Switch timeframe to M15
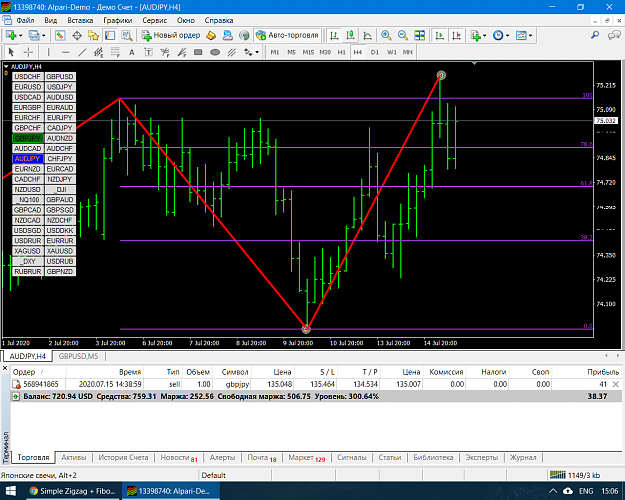Viewport: 625px width, 500px height. click(x=308, y=52)
